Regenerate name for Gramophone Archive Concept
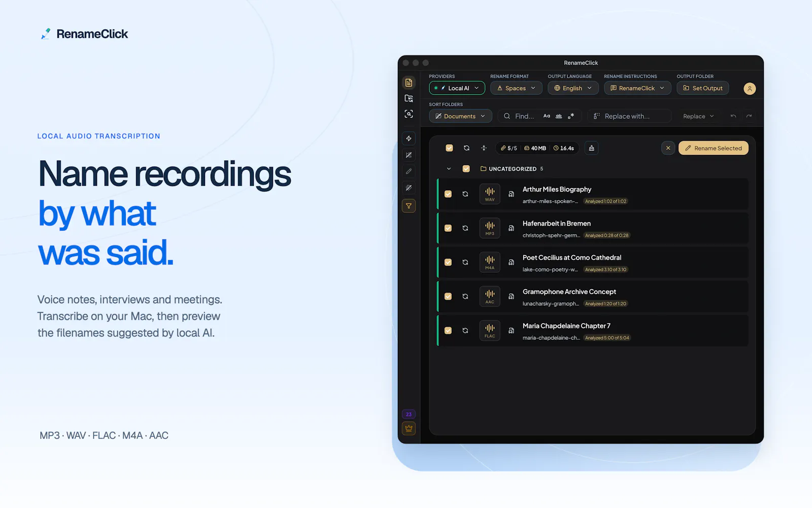Image resolution: width=812 pixels, height=508 pixels. (465, 296)
